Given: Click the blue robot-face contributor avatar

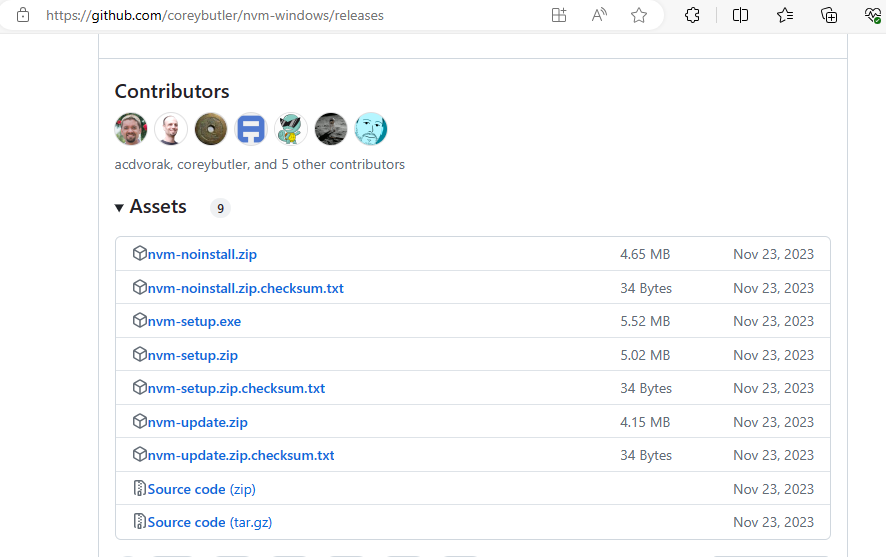Looking at the screenshot, I should 251,129.
